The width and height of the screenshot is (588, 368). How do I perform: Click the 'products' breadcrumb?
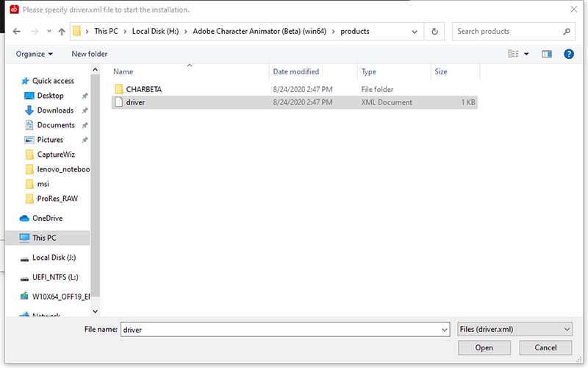point(355,31)
